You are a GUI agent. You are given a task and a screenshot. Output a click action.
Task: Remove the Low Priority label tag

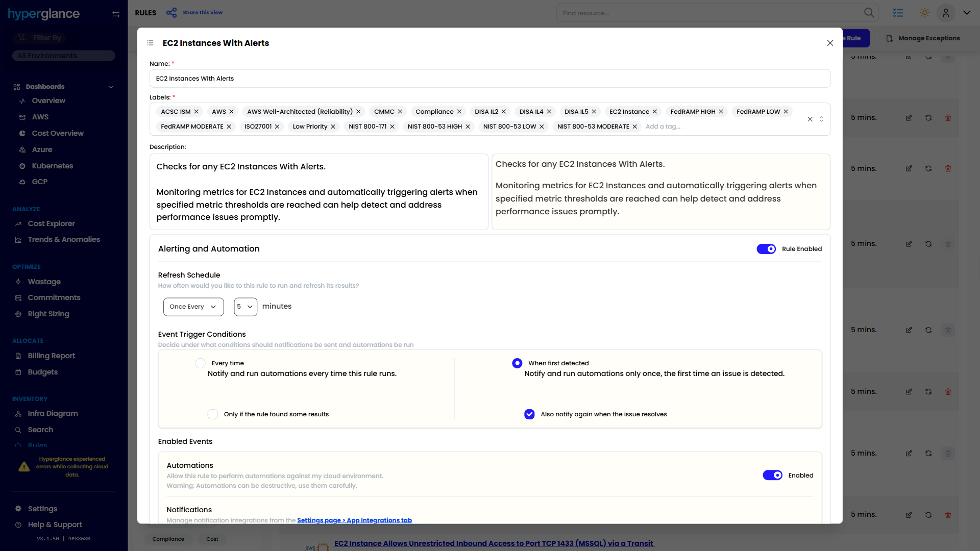[x=333, y=127]
